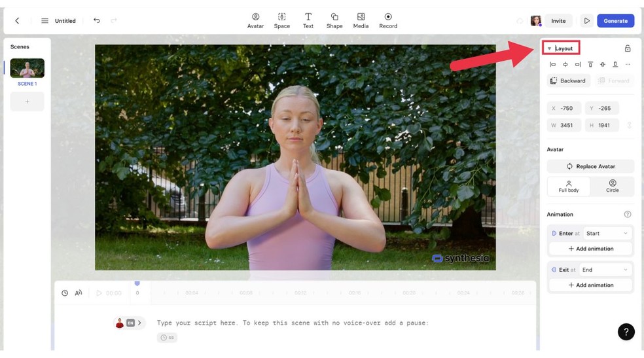Undo the last action
Screen dimensions: 644x358
point(96,20)
